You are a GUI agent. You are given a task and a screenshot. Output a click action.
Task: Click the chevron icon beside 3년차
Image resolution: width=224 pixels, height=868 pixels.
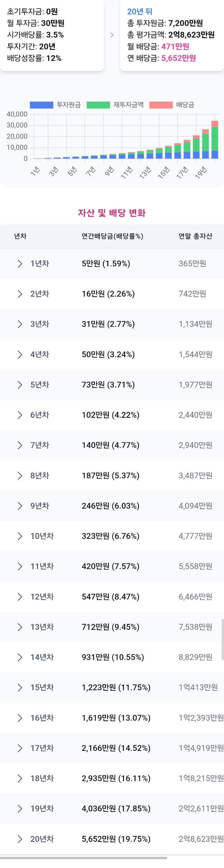pos(19,324)
